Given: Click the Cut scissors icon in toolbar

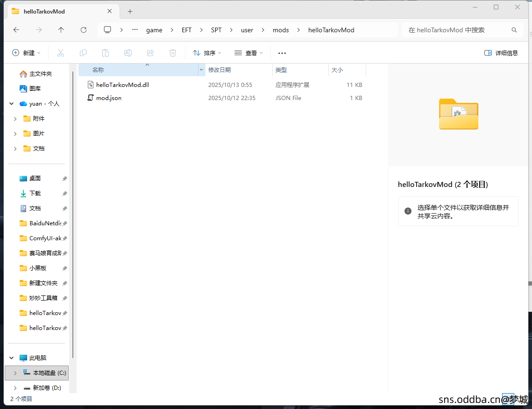Looking at the screenshot, I should 60,53.
